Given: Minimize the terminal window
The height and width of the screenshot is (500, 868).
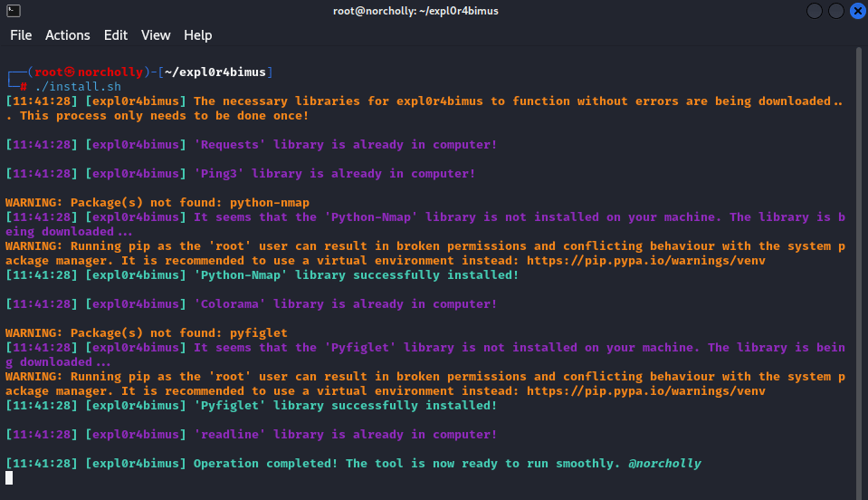Looking at the screenshot, I should [x=815, y=11].
